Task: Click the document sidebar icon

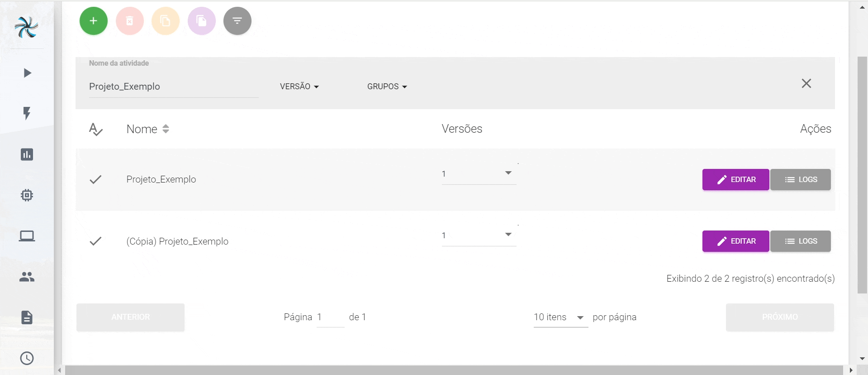Action: (27, 317)
